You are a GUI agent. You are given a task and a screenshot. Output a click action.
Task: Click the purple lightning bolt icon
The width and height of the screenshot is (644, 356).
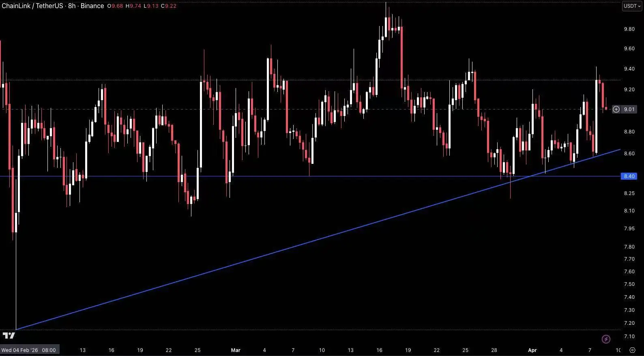coord(606,339)
